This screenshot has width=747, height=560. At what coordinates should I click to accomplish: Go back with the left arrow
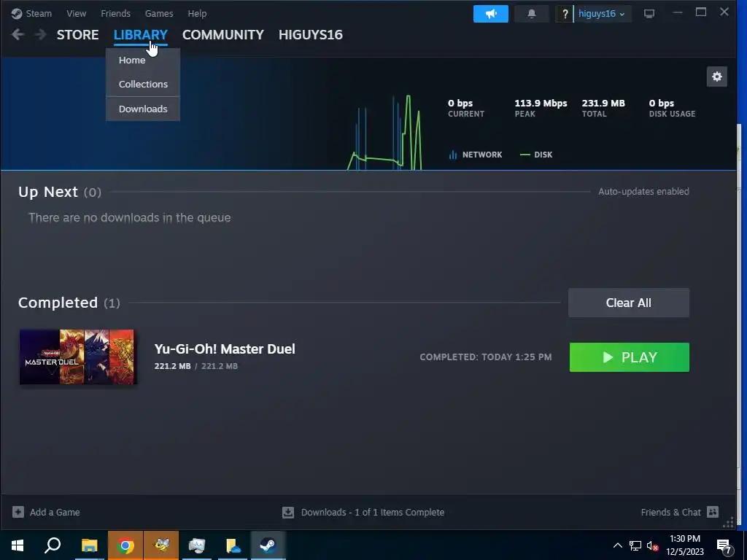[x=18, y=34]
